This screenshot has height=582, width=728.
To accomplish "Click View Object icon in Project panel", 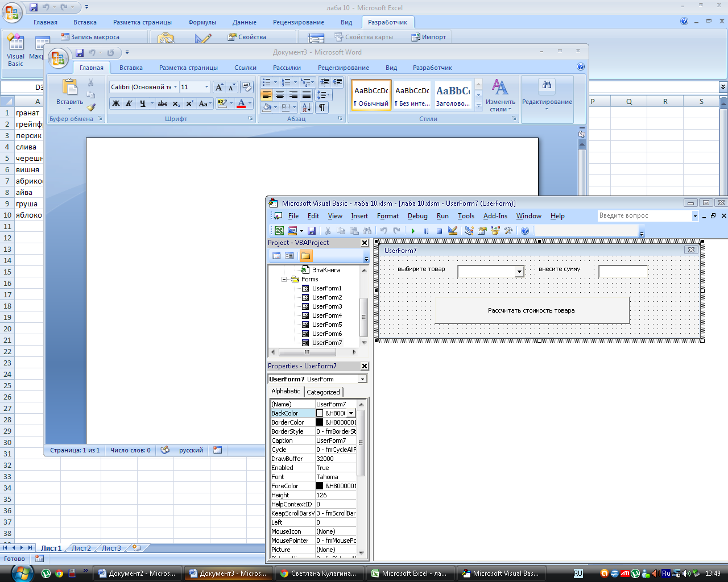I will tap(289, 256).
